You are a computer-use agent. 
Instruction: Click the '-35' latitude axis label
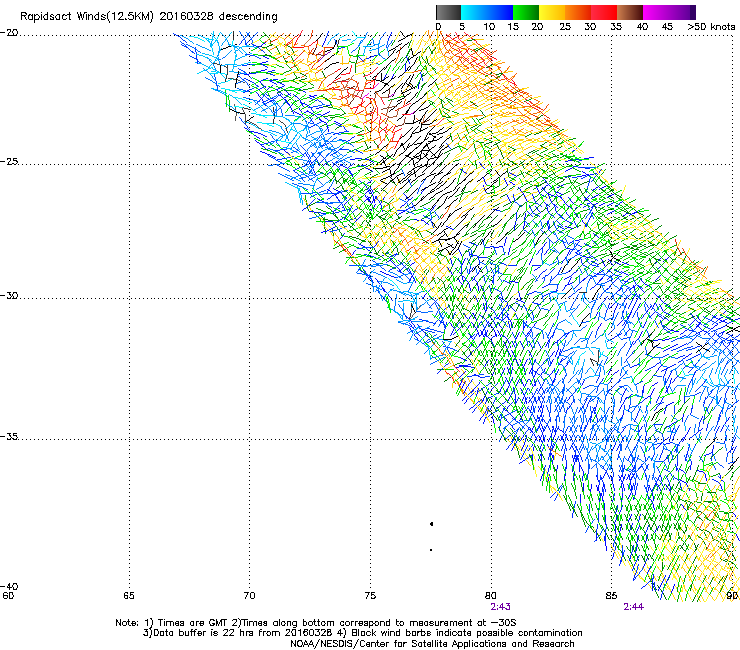tap(9, 436)
